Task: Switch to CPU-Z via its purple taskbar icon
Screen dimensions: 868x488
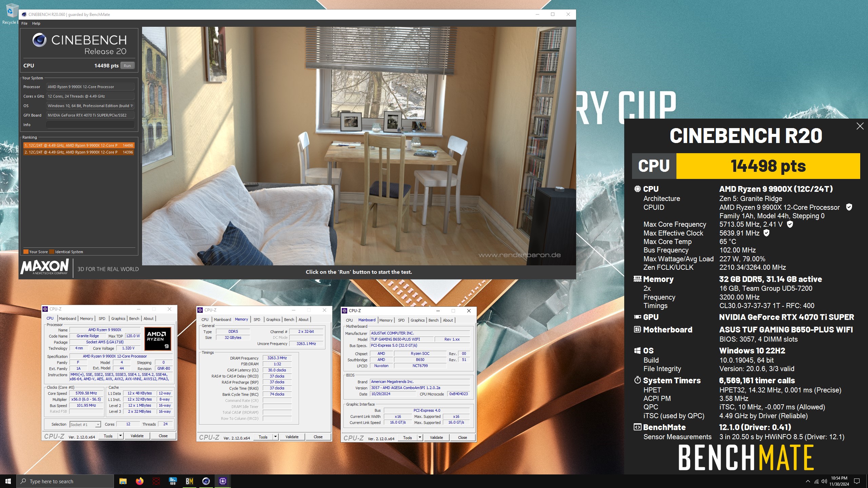Action: coord(222,481)
